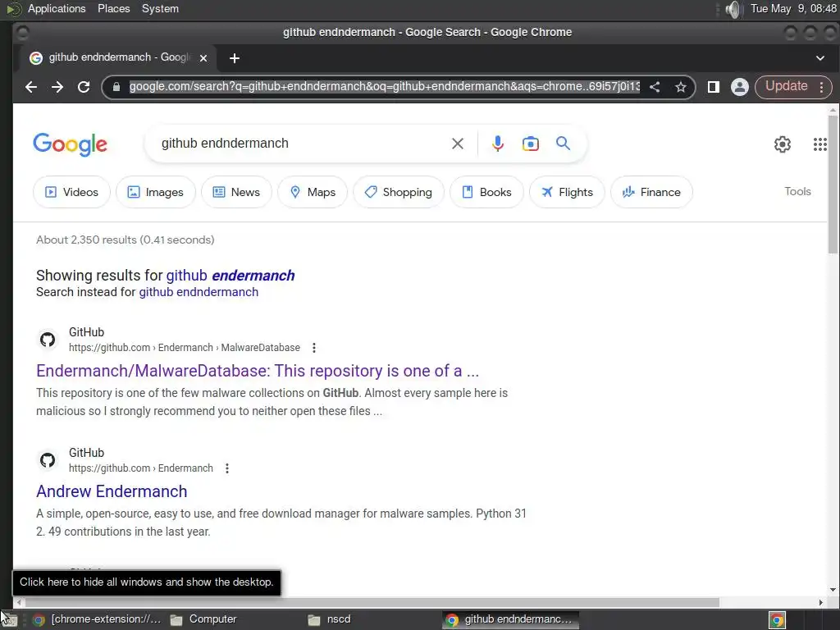
Task: Go back with the browser back arrow
Action: pyautogui.click(x=31, y=87)
